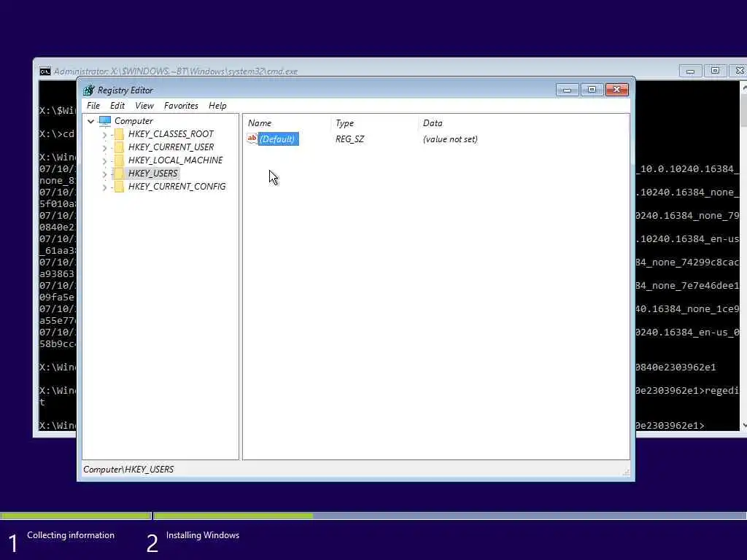Open the Edit menu in Registry Editor
747x560 pixels.
point(117,106)
